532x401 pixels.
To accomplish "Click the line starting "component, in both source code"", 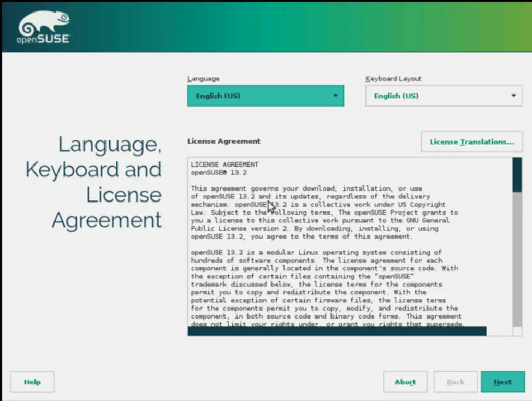I will click(326, 316).
